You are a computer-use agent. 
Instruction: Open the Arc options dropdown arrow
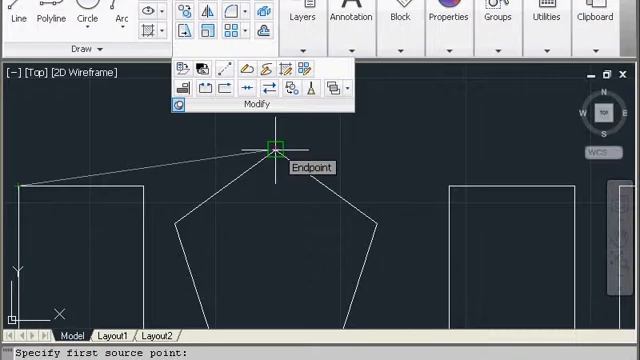click(x=123, y=27)
